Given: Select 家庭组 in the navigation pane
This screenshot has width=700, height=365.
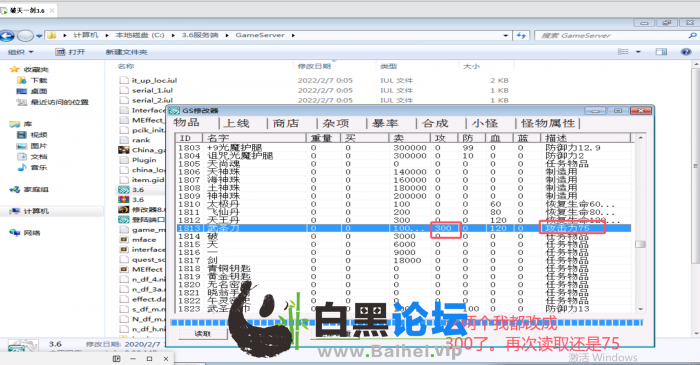Looking at the screenshot, I should (36, 190).
